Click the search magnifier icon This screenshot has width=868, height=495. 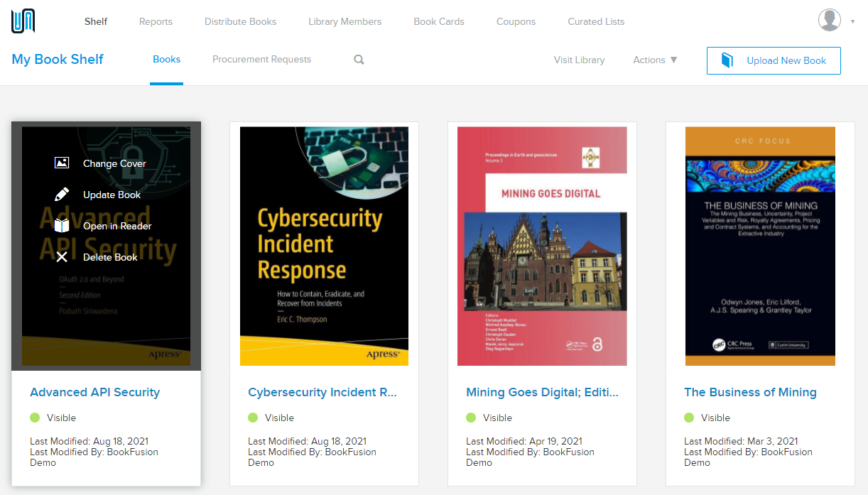[x=359, y=60]
